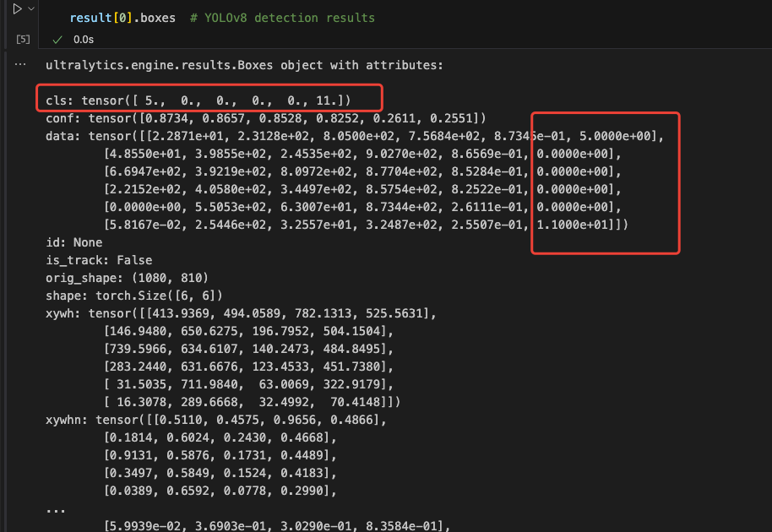Screen dimensions: 772x532
Task: Open the cell output more actions menu
Action: (x=21, y=64)
